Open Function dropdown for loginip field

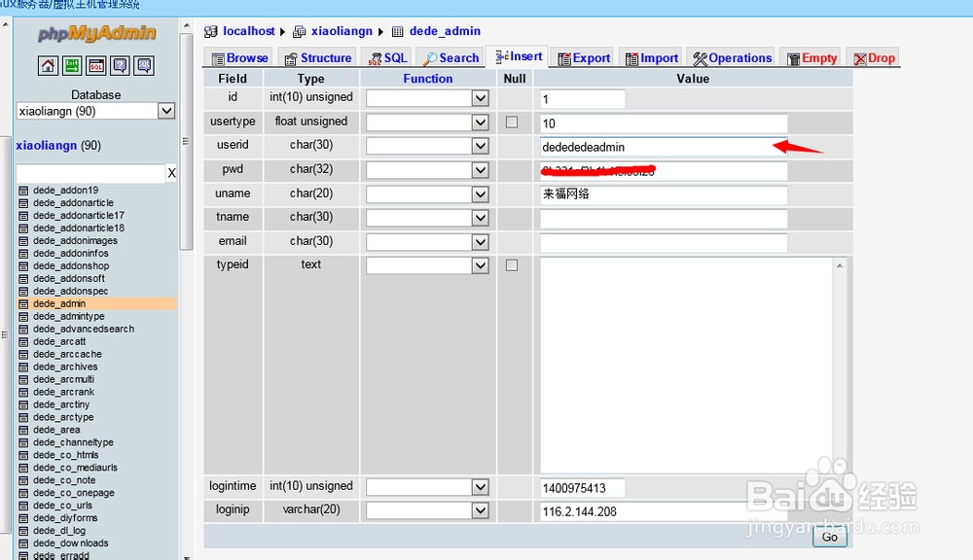tap(427, 510)
